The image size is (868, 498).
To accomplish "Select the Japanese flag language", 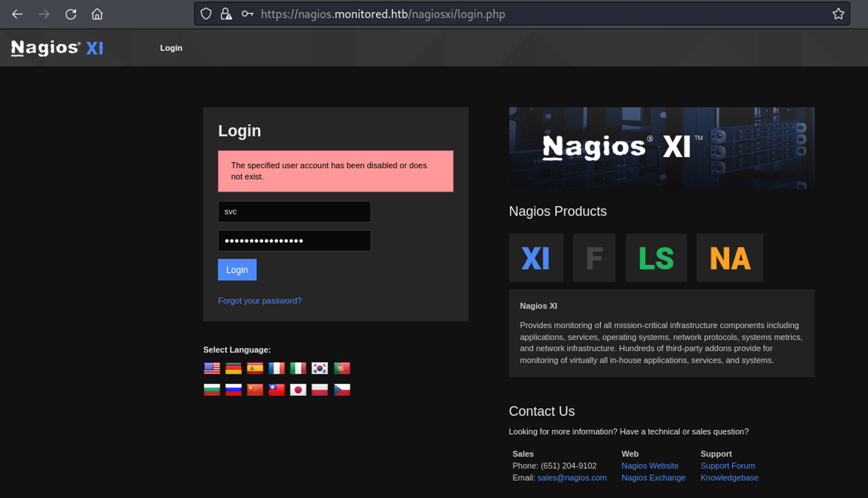I will click(x=298, y=390).
